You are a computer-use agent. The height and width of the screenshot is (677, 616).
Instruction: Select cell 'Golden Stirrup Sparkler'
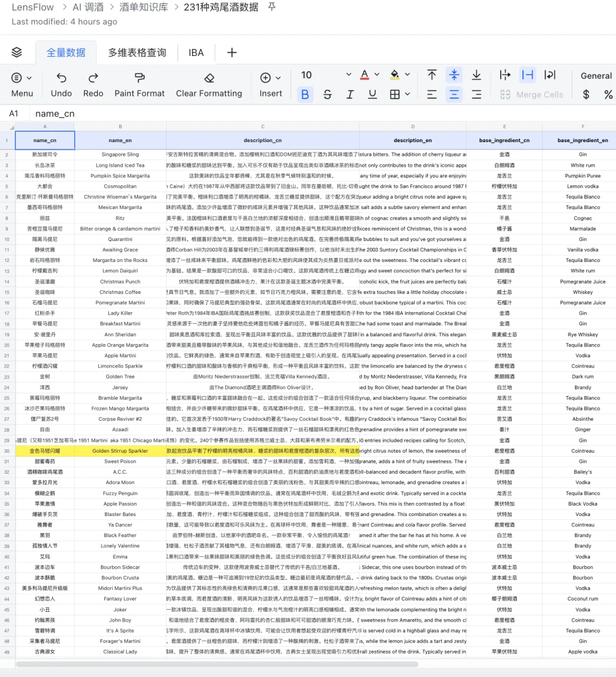(120, 451)
